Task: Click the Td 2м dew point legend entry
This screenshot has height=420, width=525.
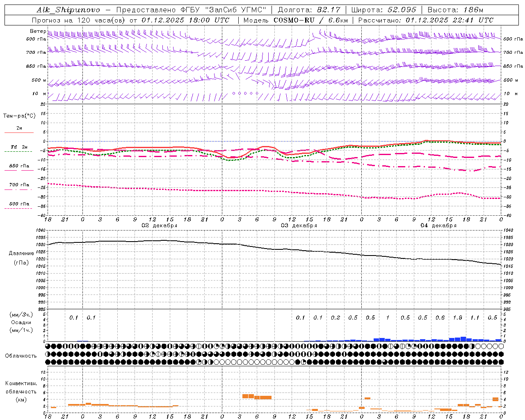Action: click(x=19, y=147)
